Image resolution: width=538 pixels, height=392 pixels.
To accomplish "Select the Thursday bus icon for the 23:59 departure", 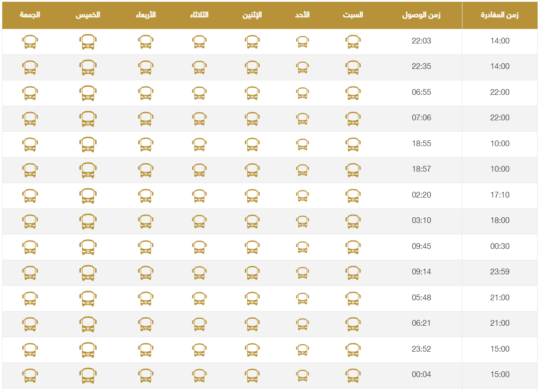I will pyautogui.click(x=88, y=273).
